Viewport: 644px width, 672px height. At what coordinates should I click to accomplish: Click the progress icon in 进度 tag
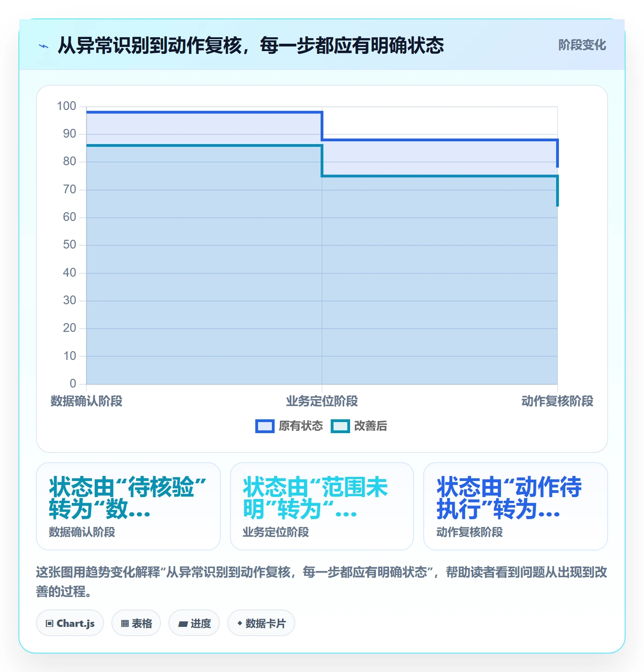pos(183,624)
